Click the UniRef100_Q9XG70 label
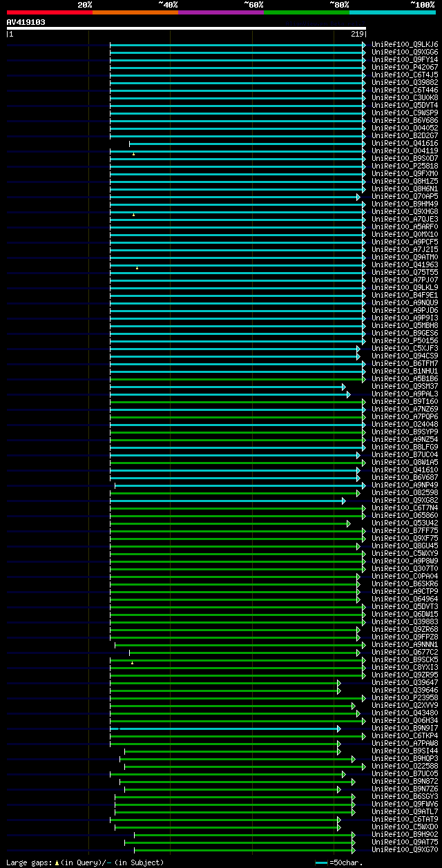This screenshot has height=868, width=442. click(405, 849)
